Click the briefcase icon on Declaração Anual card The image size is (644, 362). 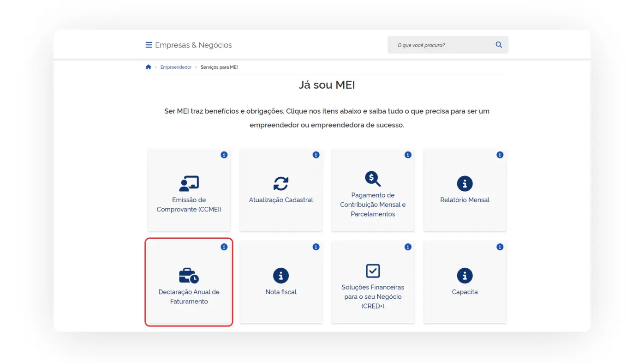coord(189,275)
